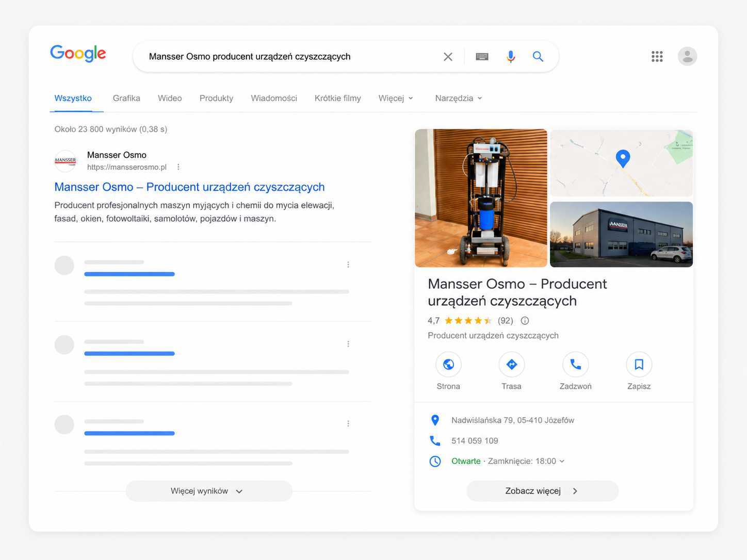Open the Google apps grid icon
Viewport: 747px width, 560px height.
pyautogui.click(x=657, y=56)
